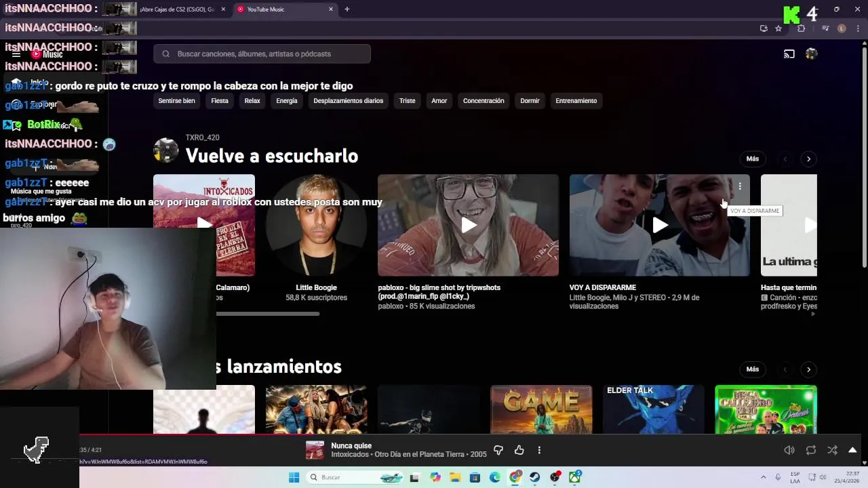The image size is (868, 488).
Task: Click the page's vertical scrollbar
Action: coord(864,156)
